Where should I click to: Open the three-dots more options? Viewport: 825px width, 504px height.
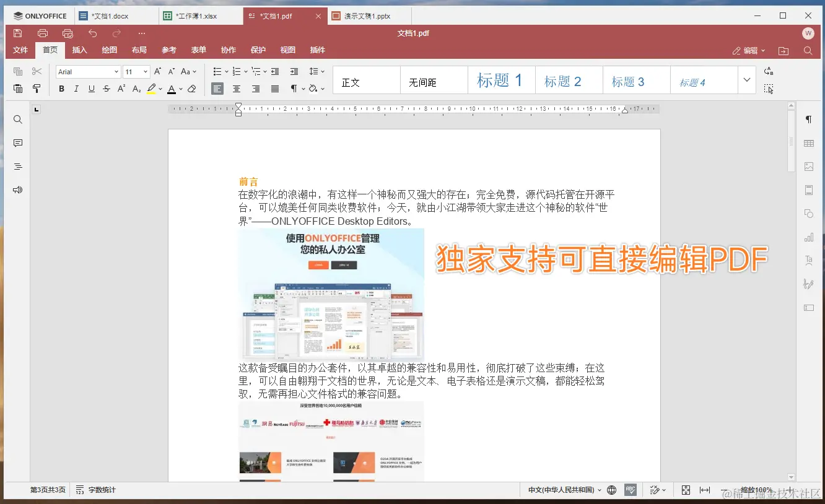click(x=142, y=33)
